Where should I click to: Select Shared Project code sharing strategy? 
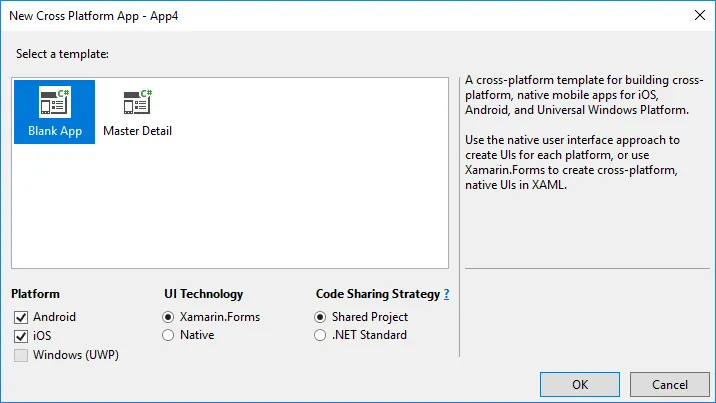(x=321, y=317)
